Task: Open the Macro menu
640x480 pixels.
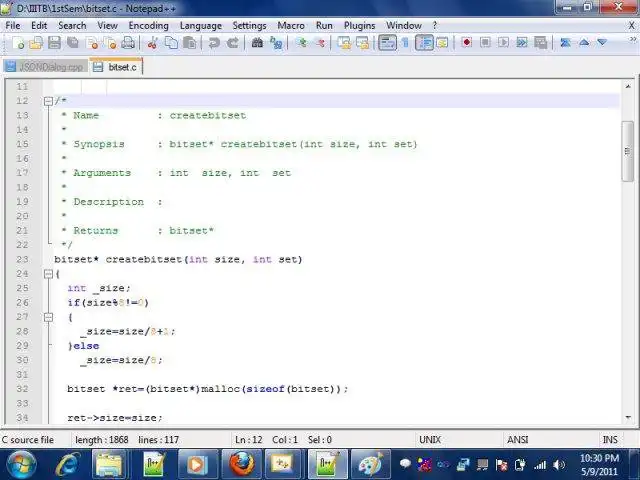Action: [x=291, y=25]
